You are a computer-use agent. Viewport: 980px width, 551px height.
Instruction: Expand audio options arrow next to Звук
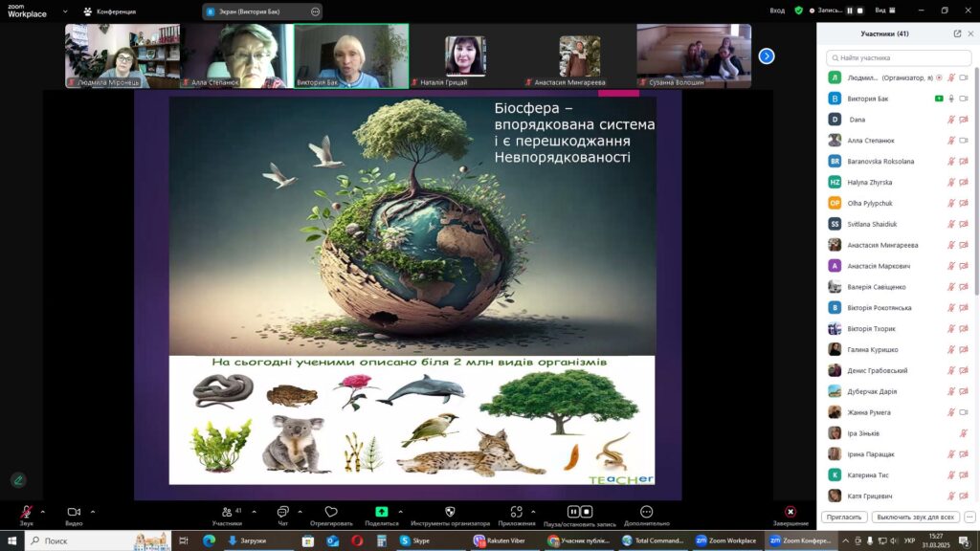coord(45,511)
